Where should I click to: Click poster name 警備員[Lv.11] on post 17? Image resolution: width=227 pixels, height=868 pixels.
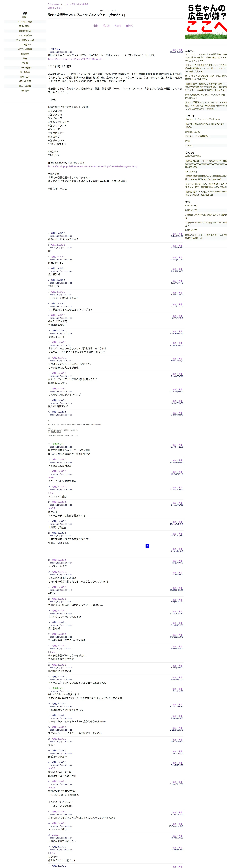coord(58,444)
